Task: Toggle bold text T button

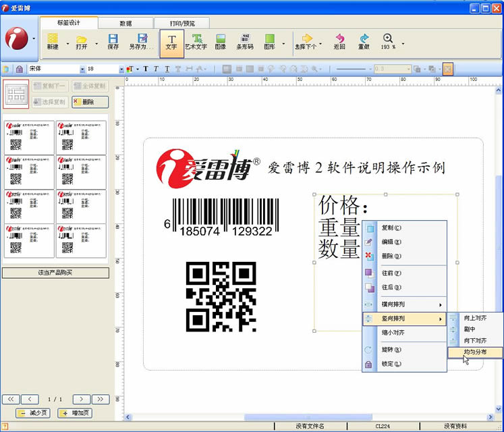Action: click(x=146, y=69)
